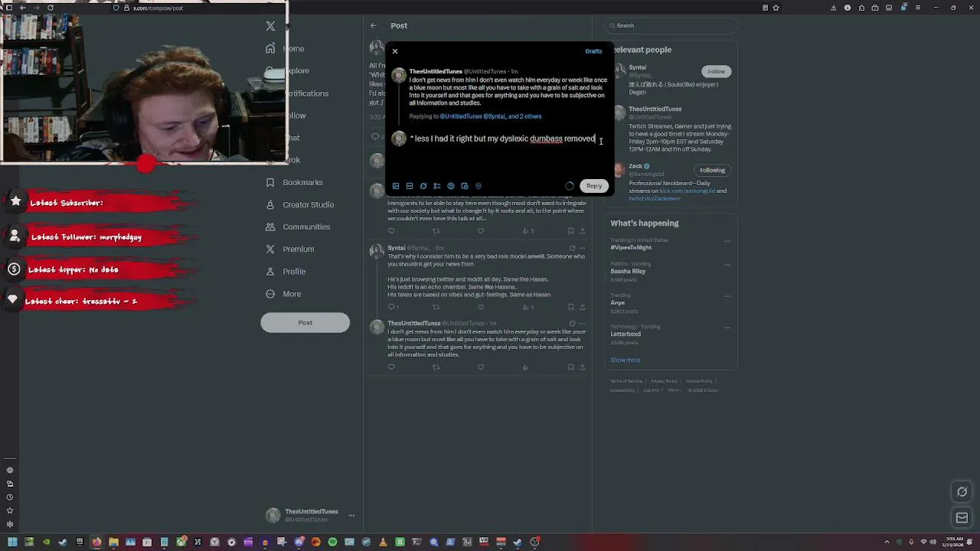Open the Letterboxd trending topic
The height and width of the screenshot is (551, 980).
626,334
